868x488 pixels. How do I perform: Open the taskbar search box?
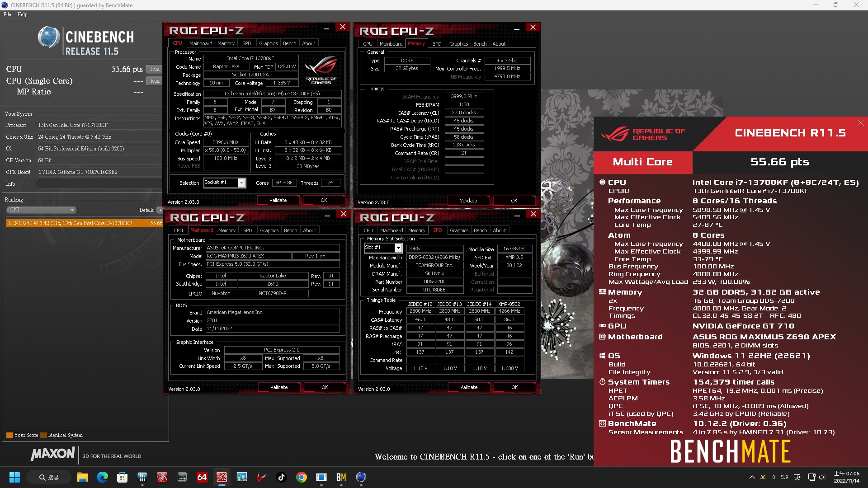tap(49, 477)
